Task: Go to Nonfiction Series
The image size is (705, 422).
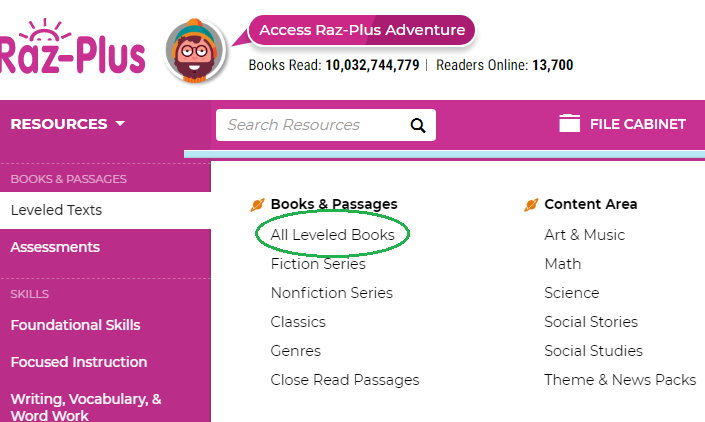Action: [x=331, y=293]
